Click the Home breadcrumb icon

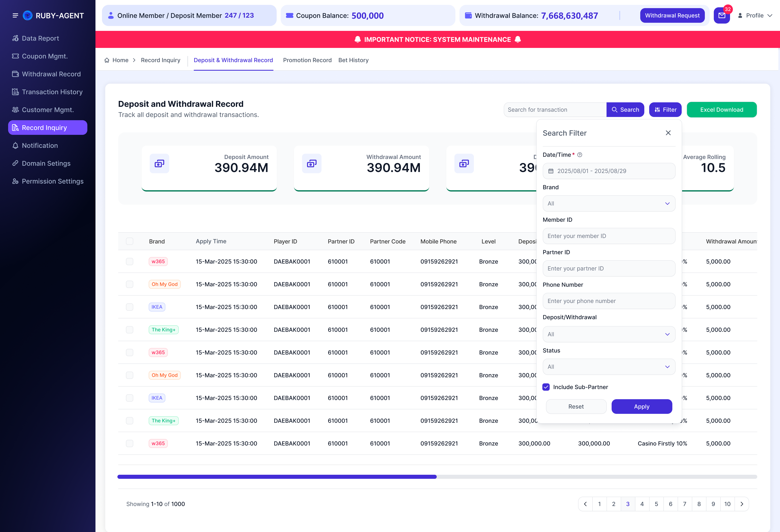107,60
